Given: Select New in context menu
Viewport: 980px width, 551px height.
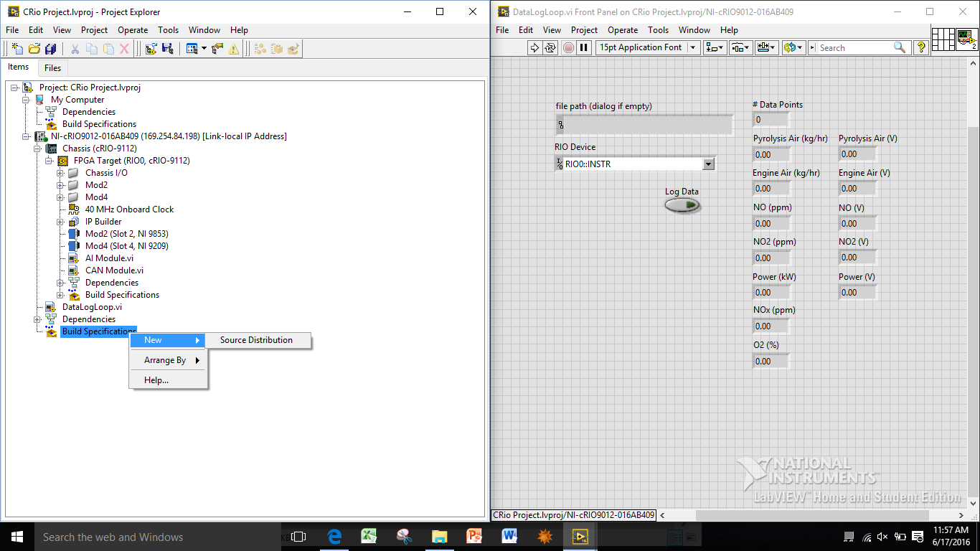Looking at the screenshot, I should click(167, 340).
